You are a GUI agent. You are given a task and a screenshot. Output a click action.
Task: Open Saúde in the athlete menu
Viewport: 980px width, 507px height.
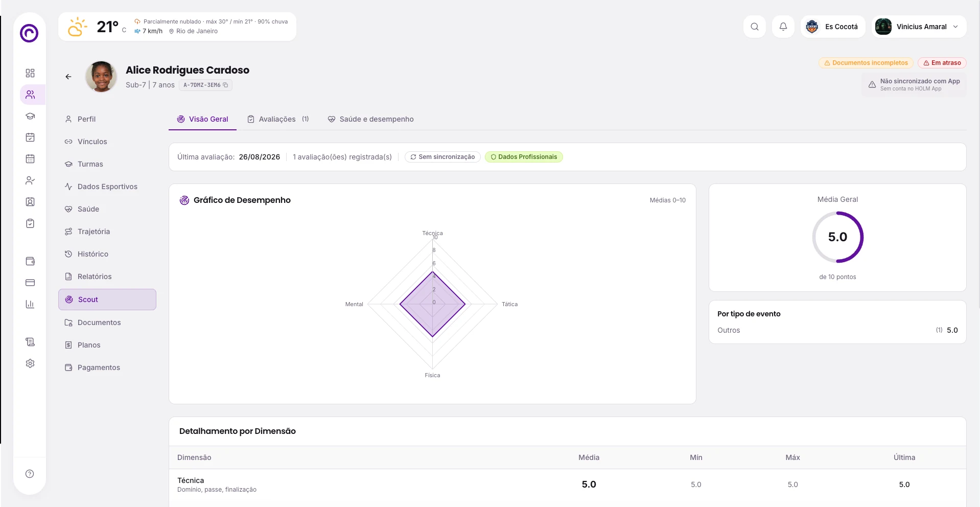[107, 209]
